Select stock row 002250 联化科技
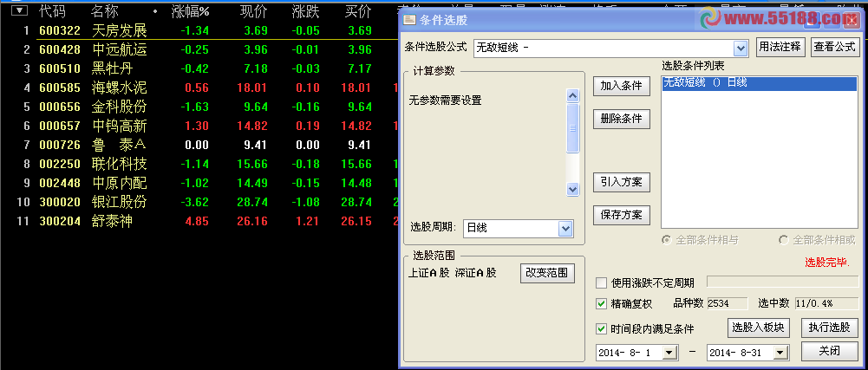The width and height of the screenshot is (868, 370). pyautogui.click(x=199, y=165)
